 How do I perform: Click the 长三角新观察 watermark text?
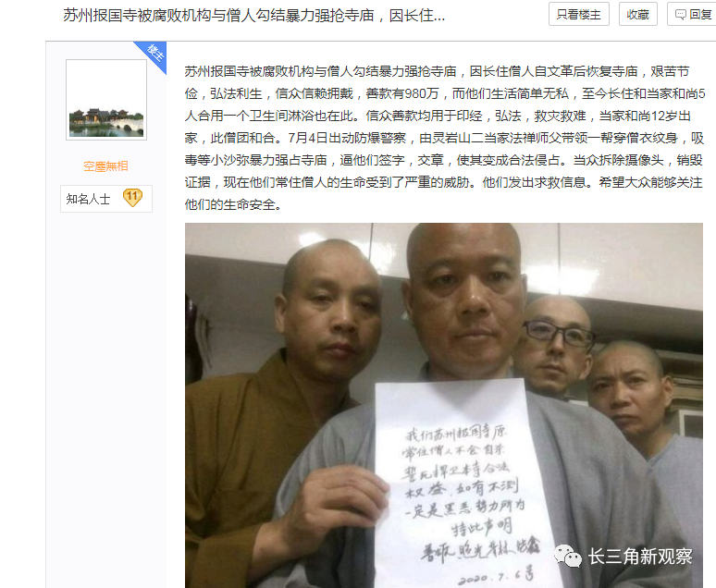pos(640,556)
